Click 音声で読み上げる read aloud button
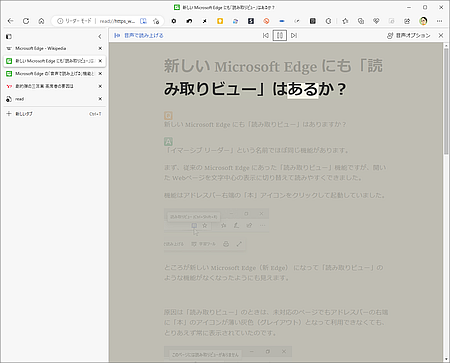 coord(139,35)
